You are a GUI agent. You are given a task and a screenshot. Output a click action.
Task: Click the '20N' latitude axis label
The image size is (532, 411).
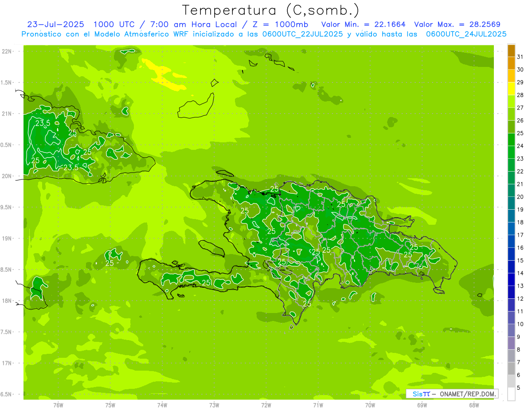[6, 176]
